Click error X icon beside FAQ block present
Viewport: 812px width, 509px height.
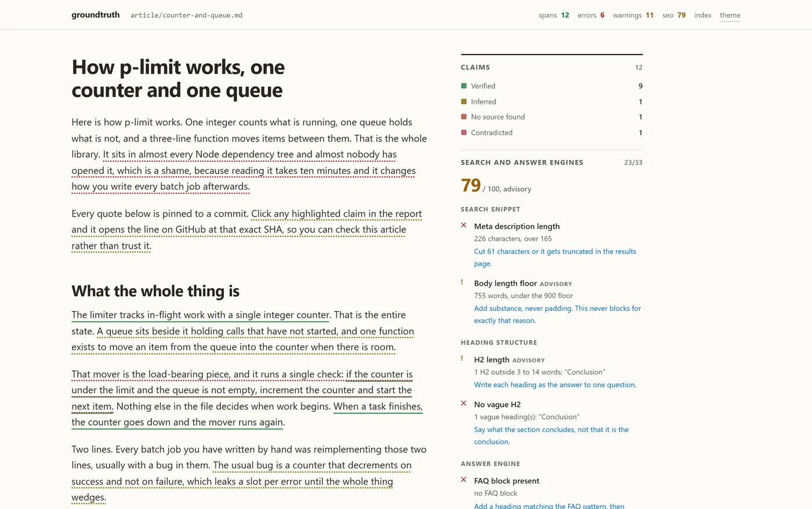tap(463, 480)
